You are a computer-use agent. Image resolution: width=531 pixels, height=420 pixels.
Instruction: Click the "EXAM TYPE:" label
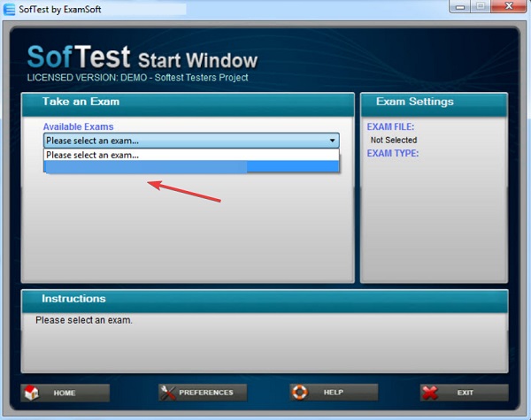coord(393,153)
